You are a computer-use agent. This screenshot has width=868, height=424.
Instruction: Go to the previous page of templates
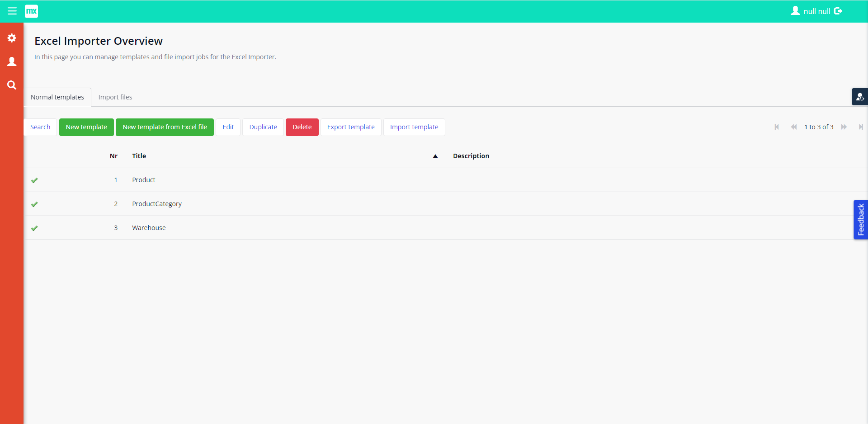pos(794,127)
